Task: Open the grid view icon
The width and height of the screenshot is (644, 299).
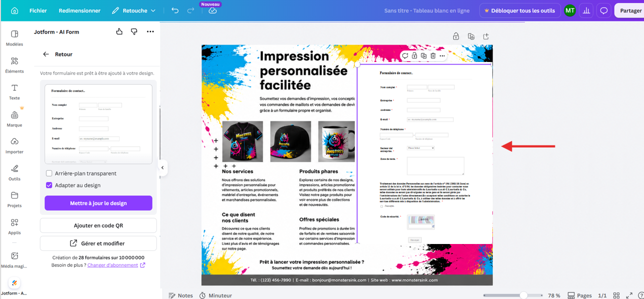Action: click(x=616, y=295)
